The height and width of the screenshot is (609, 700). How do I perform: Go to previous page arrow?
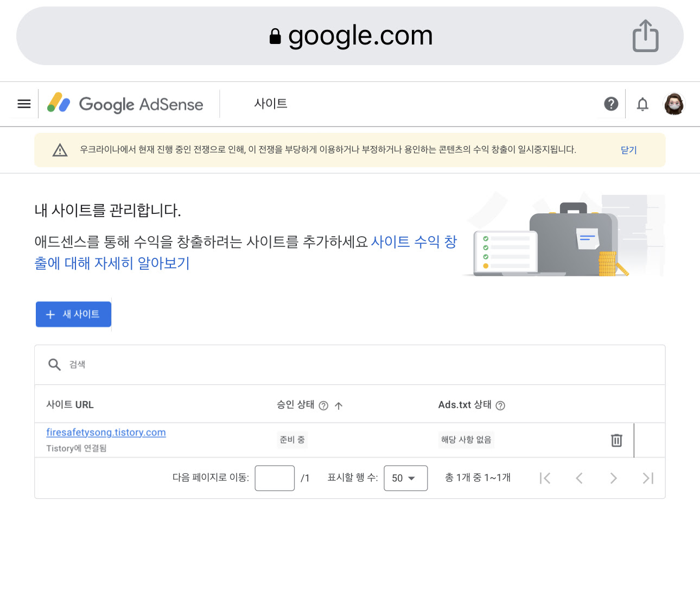579,478
